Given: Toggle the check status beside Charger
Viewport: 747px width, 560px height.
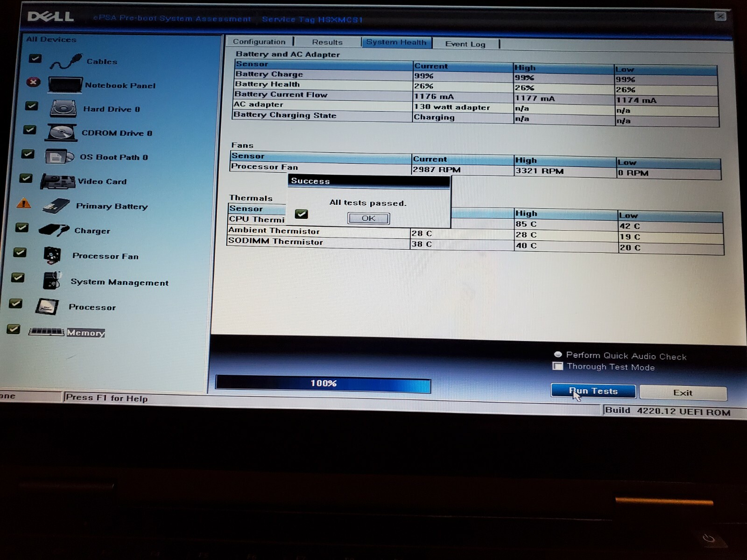Looking at the screenshot, I should click(22, 227).
